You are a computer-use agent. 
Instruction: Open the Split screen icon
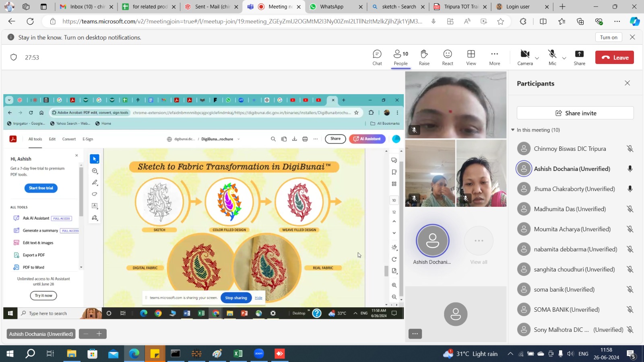(543, 21)
